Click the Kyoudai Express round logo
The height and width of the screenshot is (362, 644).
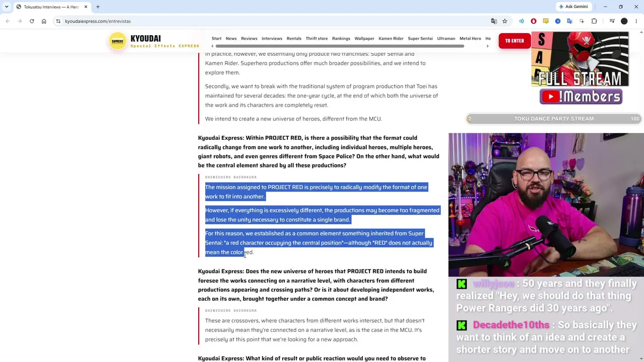point(117,41)
